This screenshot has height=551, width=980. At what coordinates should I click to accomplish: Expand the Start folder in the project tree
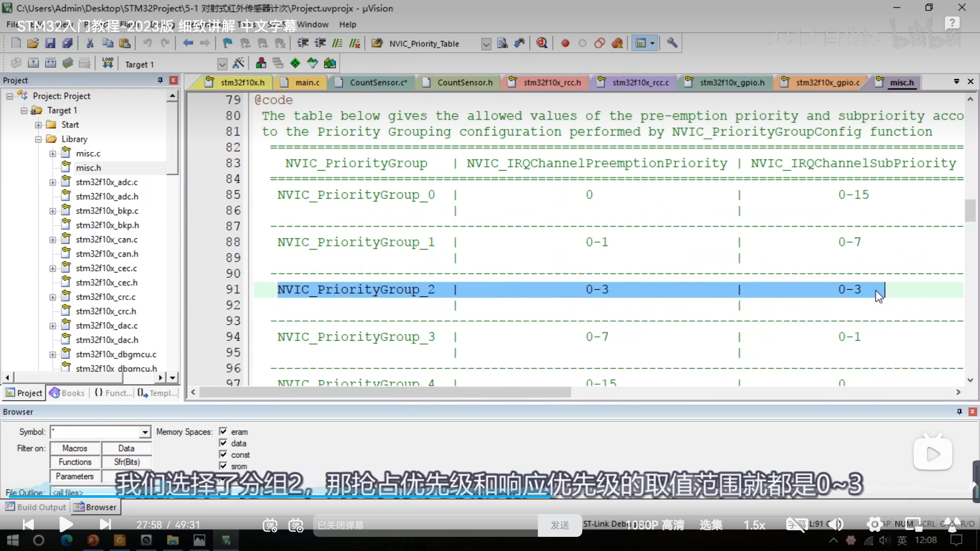coord(38,125)
